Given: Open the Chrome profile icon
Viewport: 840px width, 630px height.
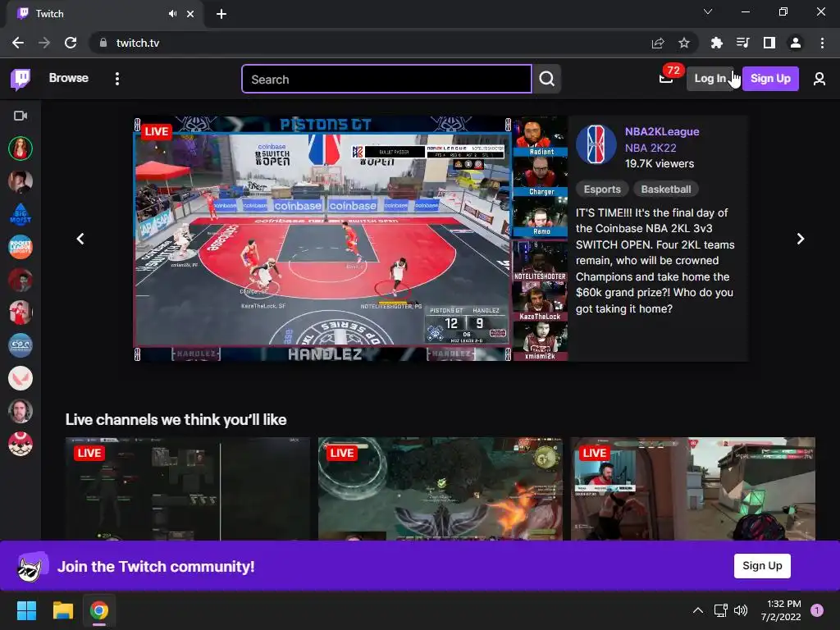Looking at the screenshot, I should pyautogui.click(x=796, y=43).
